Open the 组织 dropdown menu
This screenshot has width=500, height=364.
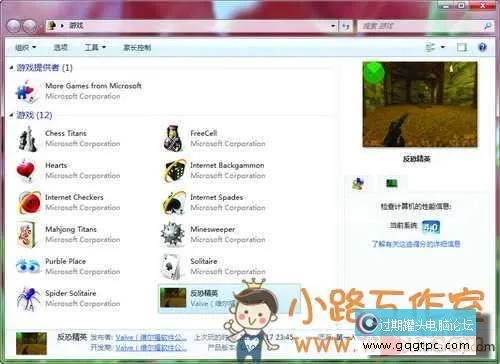(25, 48)
